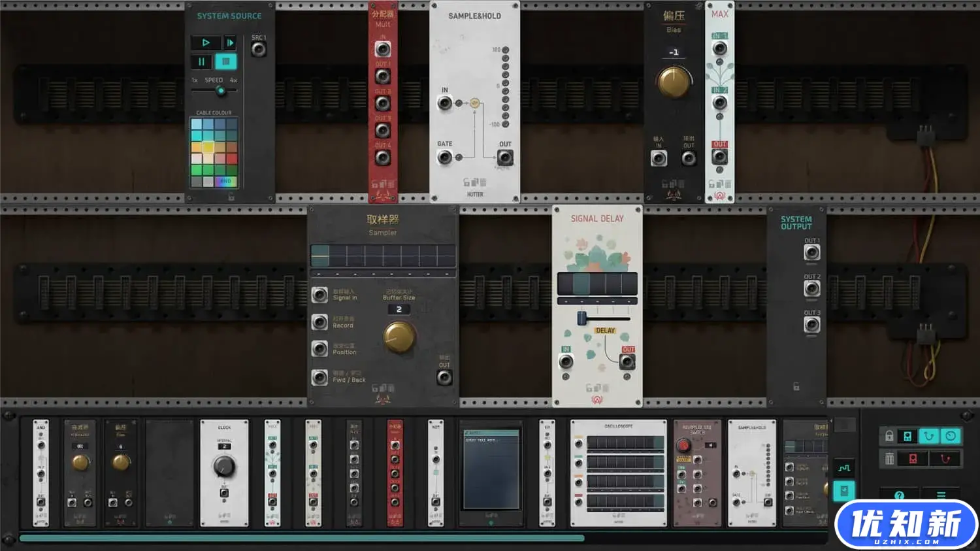Toggle the cyan clock/knob lock button
This screenshot has width=980, height=551.
click(x=951, y=436)
